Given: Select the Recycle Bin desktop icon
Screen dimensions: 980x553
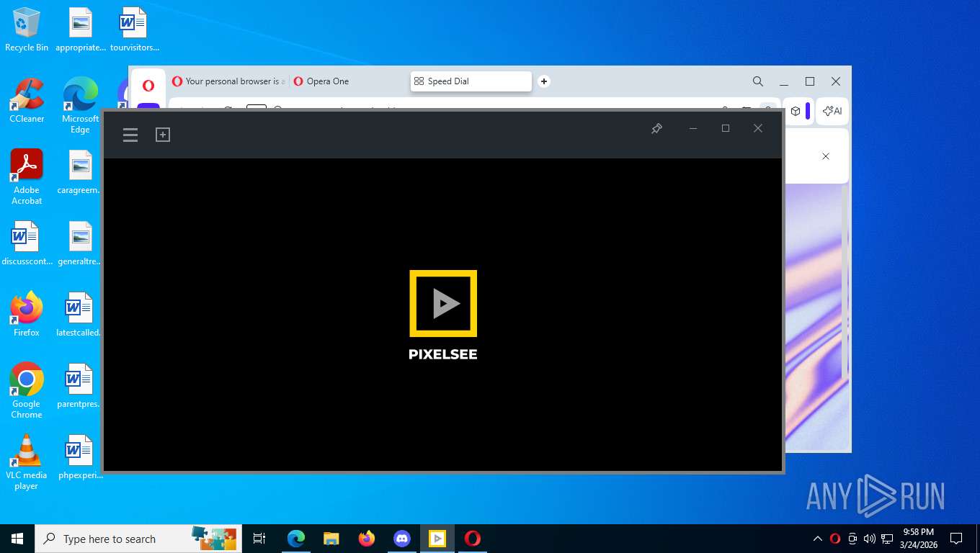Looking at the screenshot, I should 27,30.
